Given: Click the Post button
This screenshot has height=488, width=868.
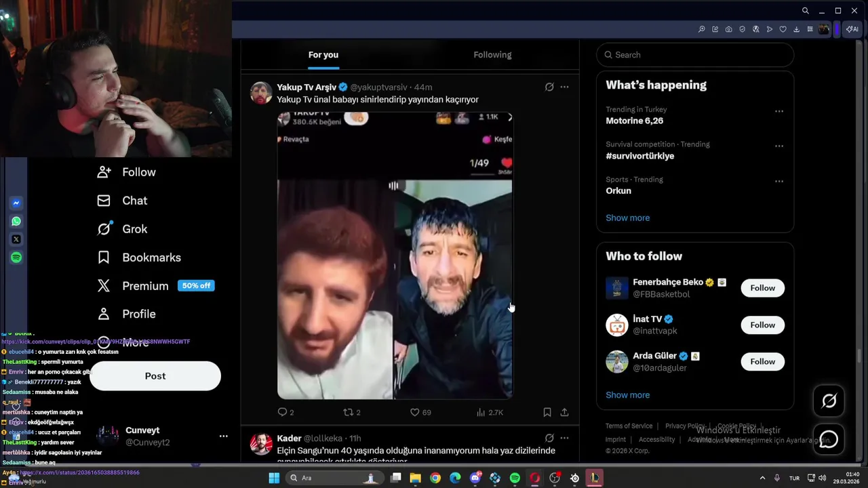Looking at the screenshot, I should [155, 376].
